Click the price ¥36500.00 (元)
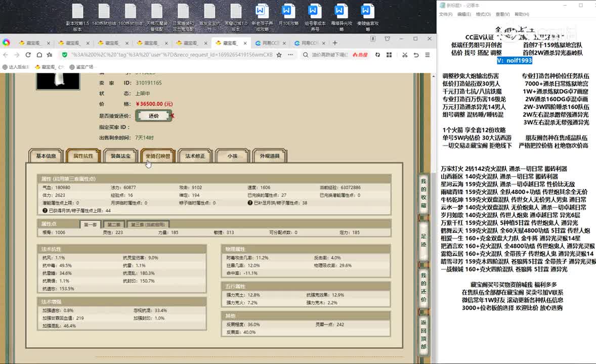This screenshot has height=364, width=596. pyautogui.click(x=154, y=104)
